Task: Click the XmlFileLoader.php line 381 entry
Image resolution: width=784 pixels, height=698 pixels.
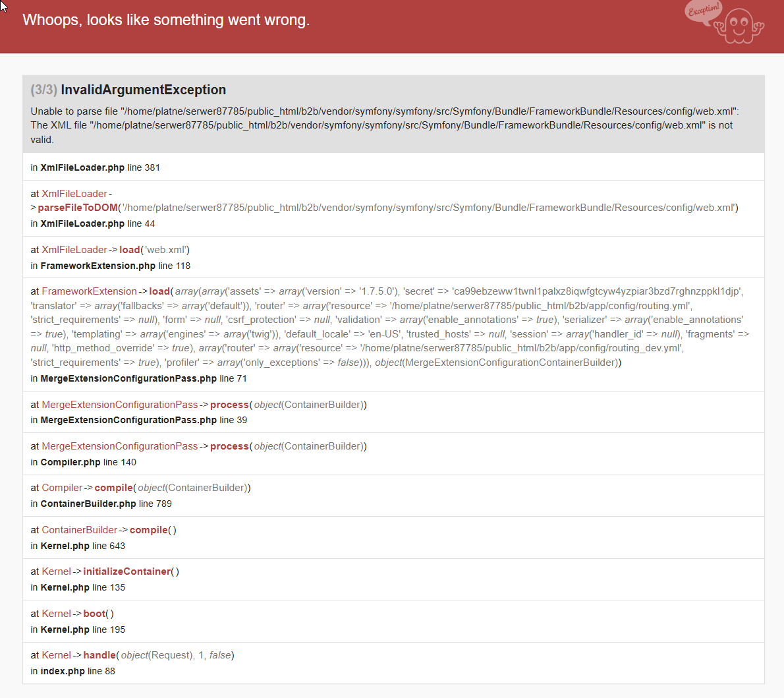Action: pyautogui.click(x=95, y=167)
